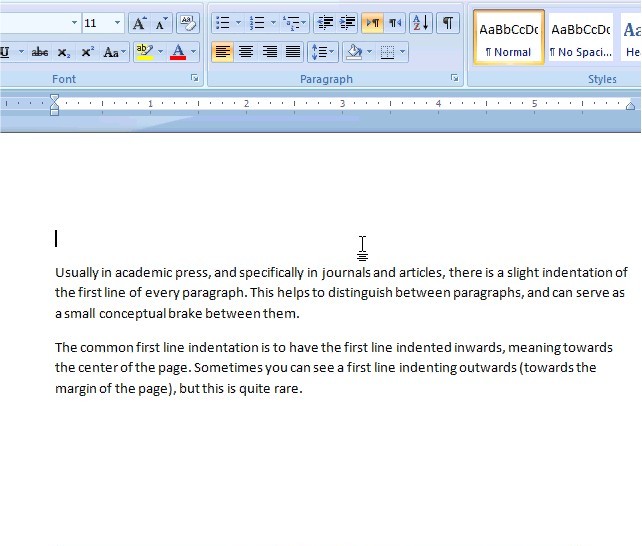Align text right

[x=269, y=52]
